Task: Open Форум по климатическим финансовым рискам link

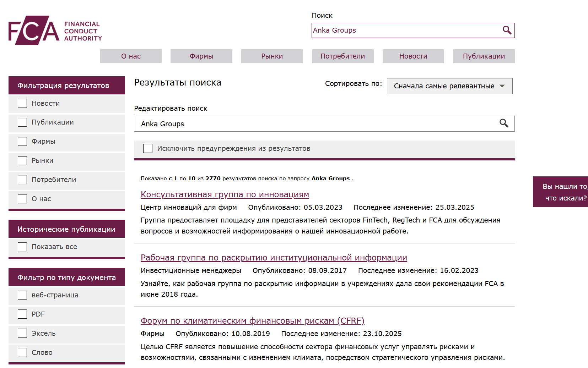Action: pos(252,321)
